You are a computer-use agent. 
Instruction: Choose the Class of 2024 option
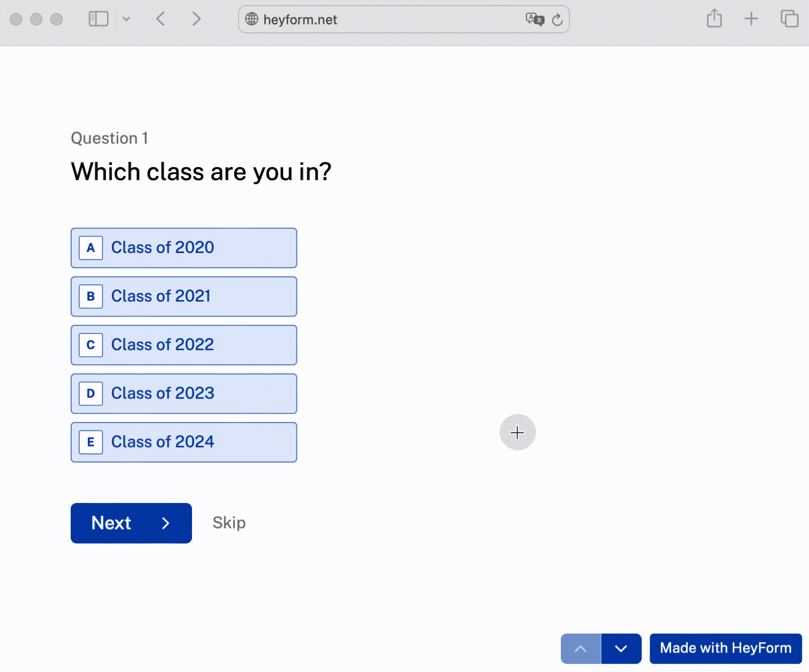[x=184, y=443]
